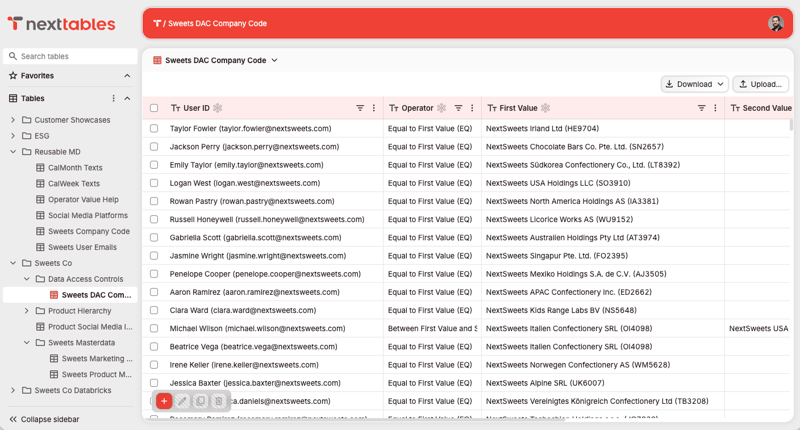Click the duplicate rows icon in floating toolbar
The height and width of the screenshot is (430, 800).
pyautogui.click(x=201, y=401)
